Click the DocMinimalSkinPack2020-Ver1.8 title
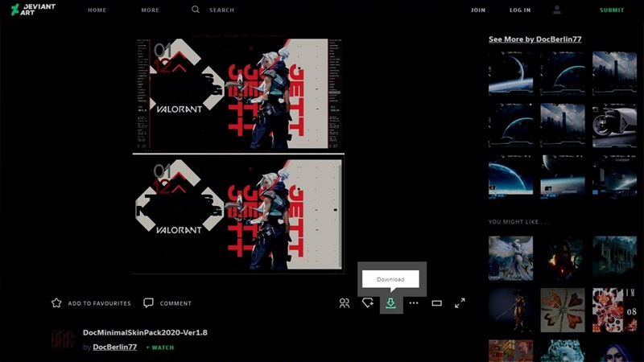 pos(145,332)
